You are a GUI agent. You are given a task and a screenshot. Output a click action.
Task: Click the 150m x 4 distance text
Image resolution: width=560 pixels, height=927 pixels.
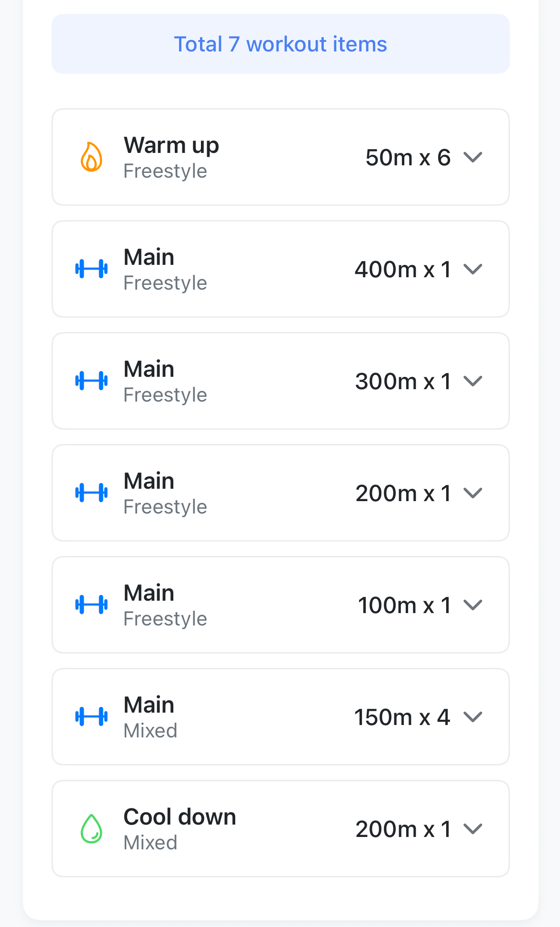(402, 717)
